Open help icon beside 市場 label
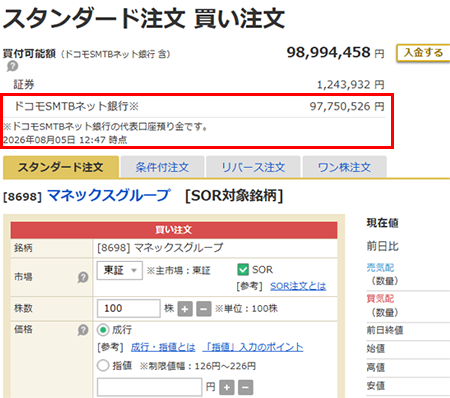Screen dimensions: 450x398 point(83,277)
